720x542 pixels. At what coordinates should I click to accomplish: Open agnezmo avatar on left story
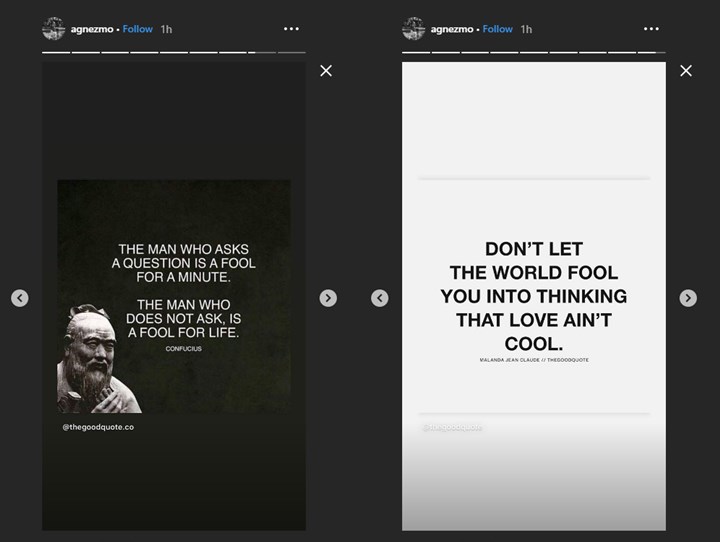pos(53,28)
